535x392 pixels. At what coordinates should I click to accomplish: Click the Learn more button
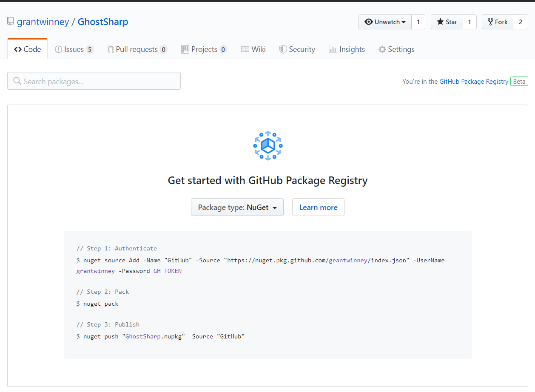click(318, 207)
